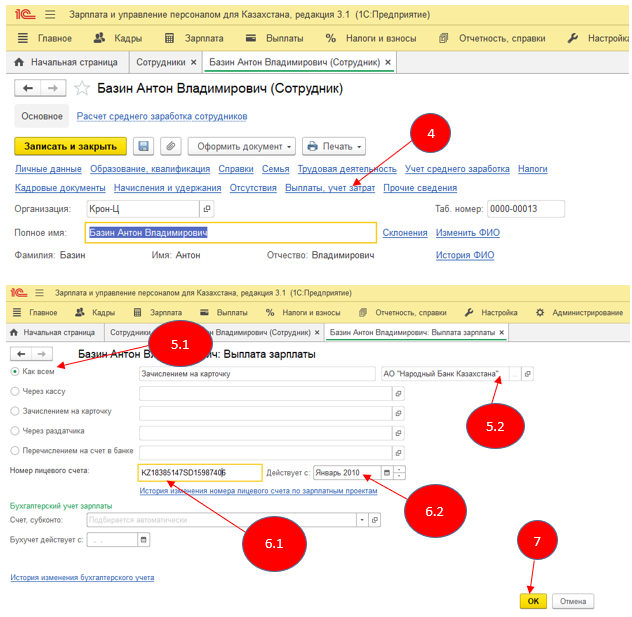
Task: Open the Отсутствия link
Action: (253, 188)
